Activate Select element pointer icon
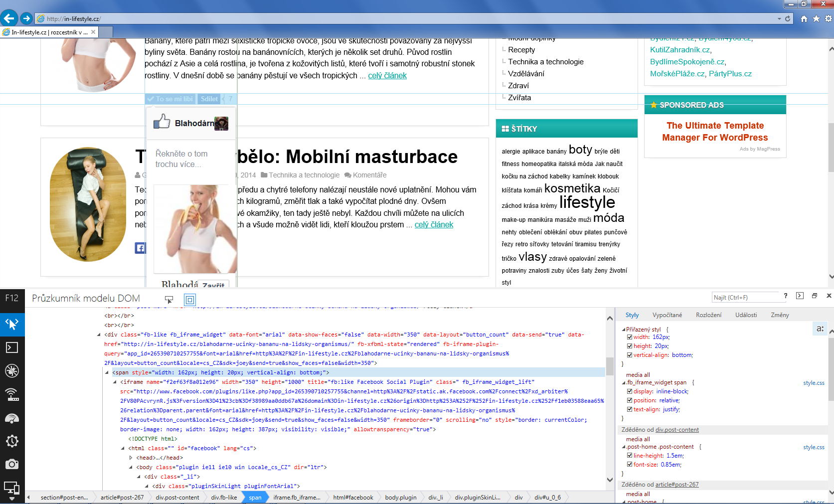Image resolution: width=834 pixels, height=504 pixels. click(x=169, y=300)
